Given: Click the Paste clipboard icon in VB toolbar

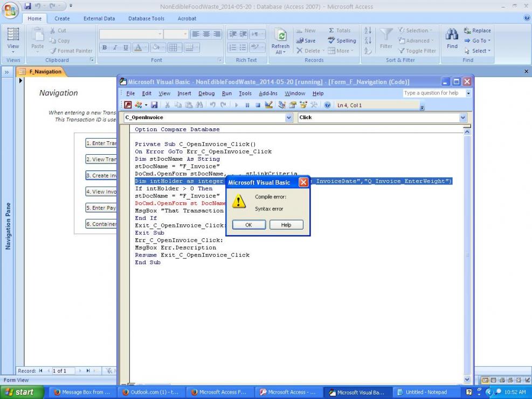Looking at the screenshot, I should (189, 105).
